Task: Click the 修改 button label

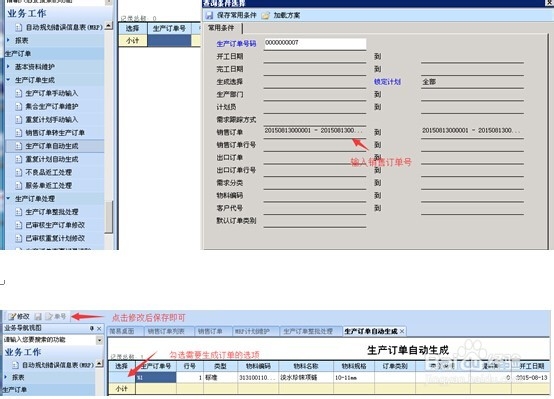Action: point(23,316)
